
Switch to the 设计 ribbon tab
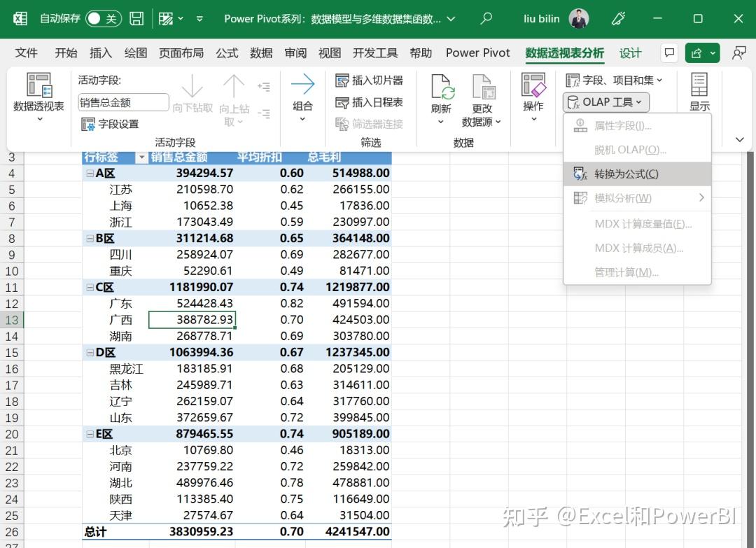click(x=629, y=52)
